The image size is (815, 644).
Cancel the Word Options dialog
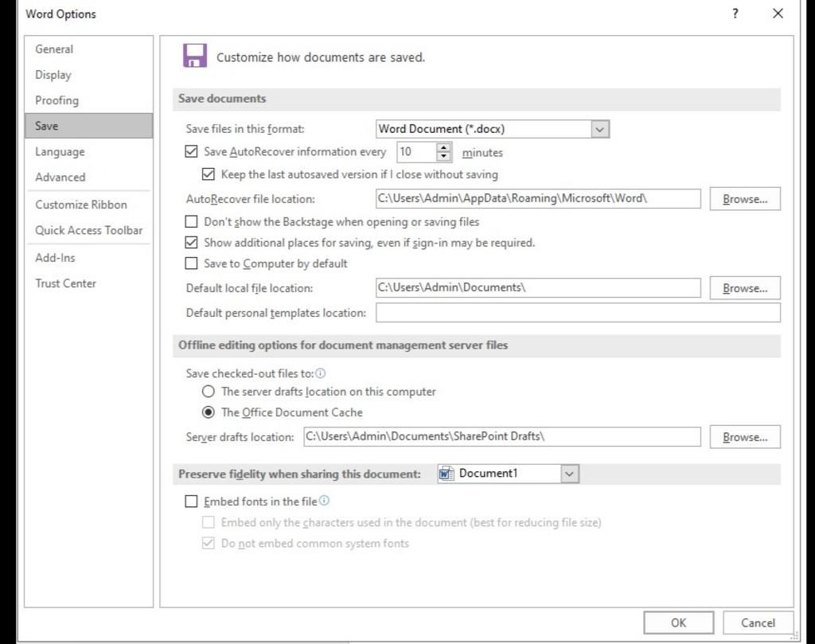coord(758,623)
